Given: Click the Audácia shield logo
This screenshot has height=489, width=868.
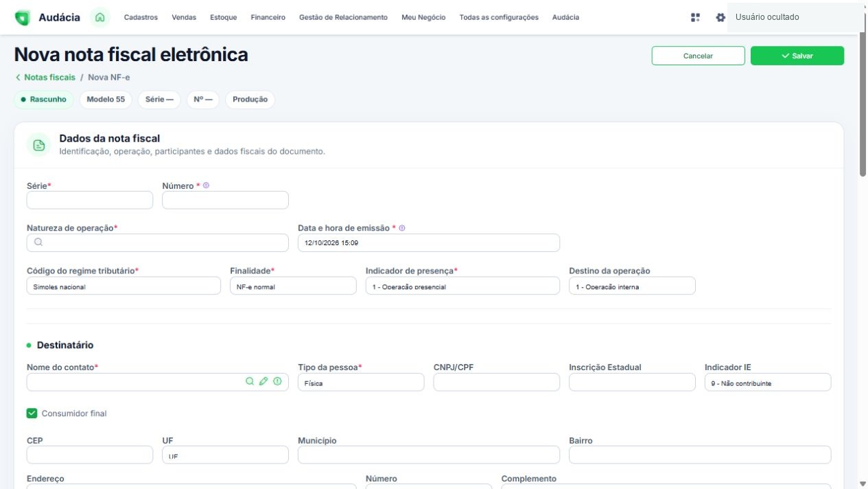Looking at the screenshot, I should [23, 18].
